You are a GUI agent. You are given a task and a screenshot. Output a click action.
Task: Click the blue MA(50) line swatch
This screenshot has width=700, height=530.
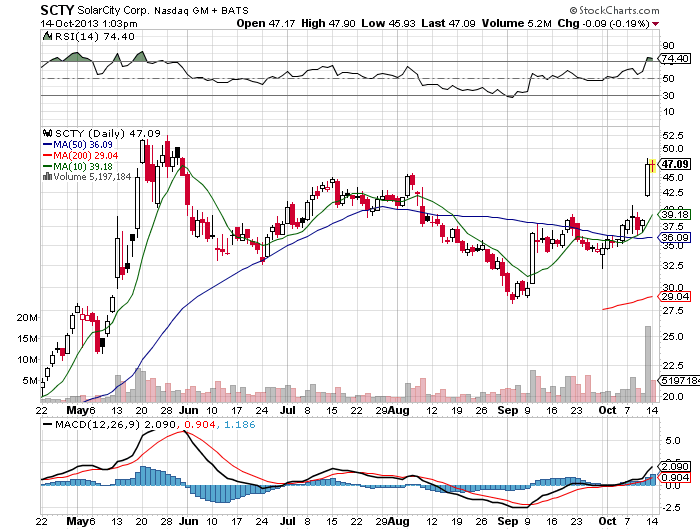pos(47,145)
